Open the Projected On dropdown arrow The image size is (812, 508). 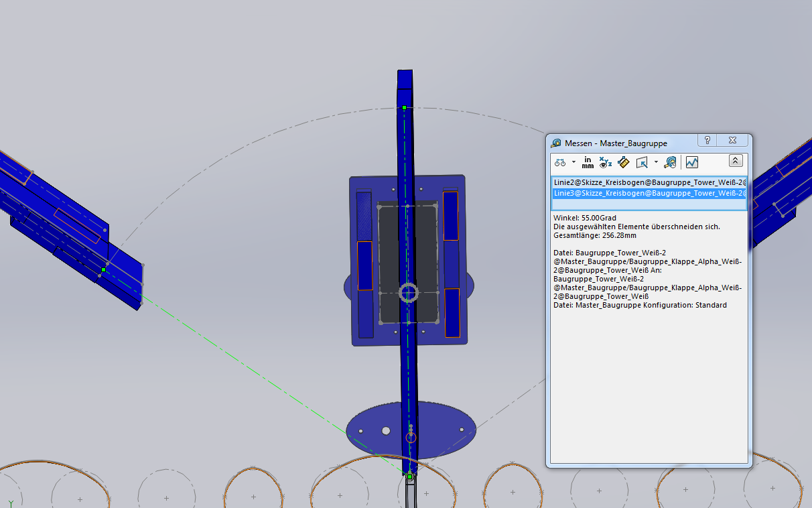click(x=656, y=162)
